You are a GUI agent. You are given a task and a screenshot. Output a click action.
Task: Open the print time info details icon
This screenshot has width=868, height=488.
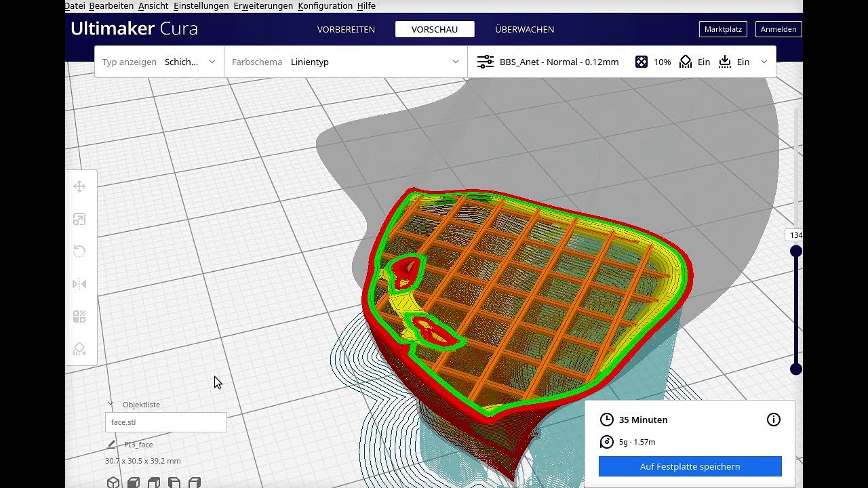pyautogui.click(x=774, y=420)
